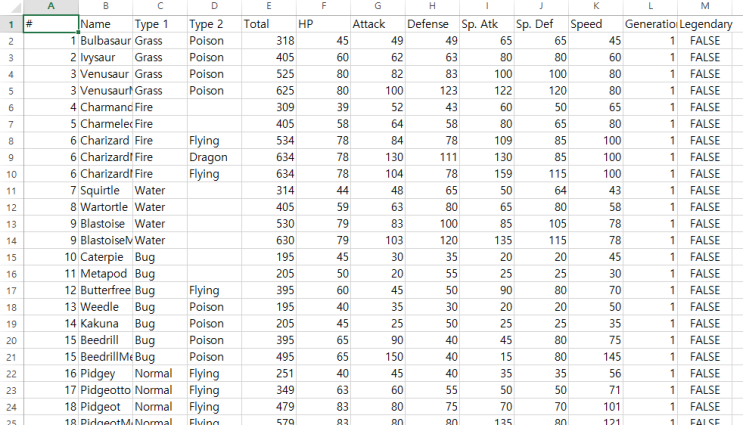The width and height of the screenshot is (743, 425).
Task: Click the Speed value 145 cell
Action: point(594,357)
